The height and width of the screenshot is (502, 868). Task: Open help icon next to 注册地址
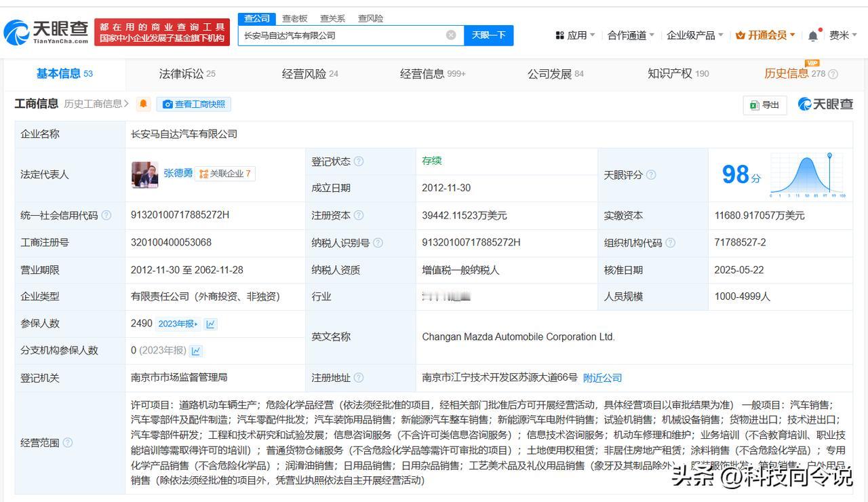359,378
